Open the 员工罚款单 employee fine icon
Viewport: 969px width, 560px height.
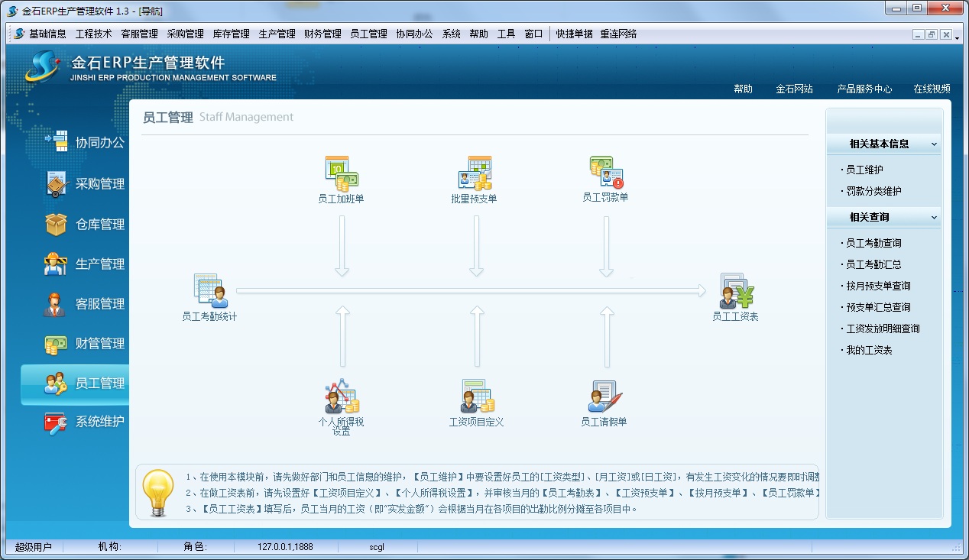tap(605, 173)
